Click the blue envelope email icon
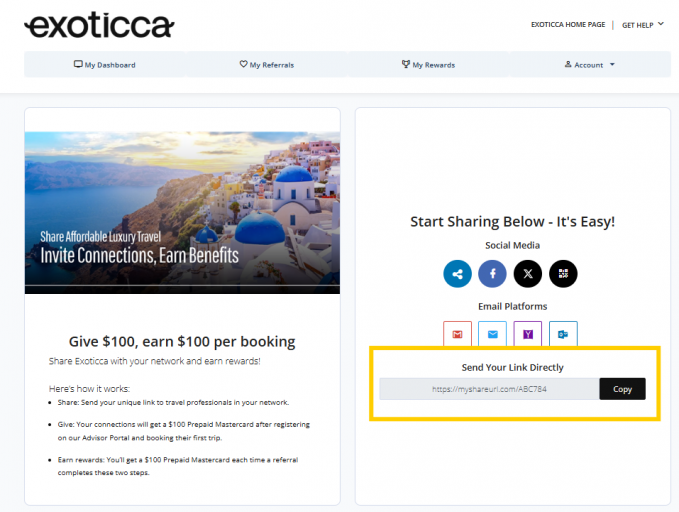The image size is (679, 512). (x=492, y=334)
